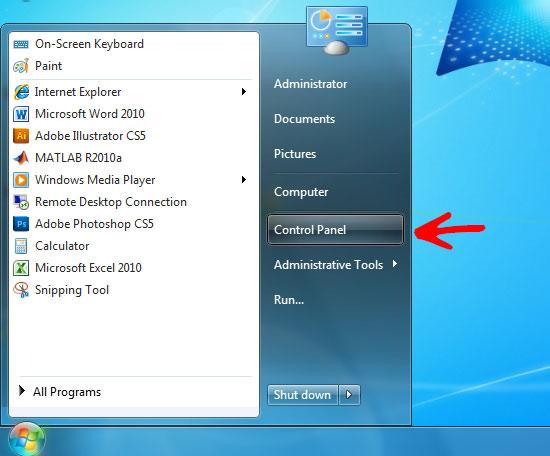The height and width of the screenshot is (456, 550).
Task: Select the Remote Desktop Connection label
Action: click(111, 202)
